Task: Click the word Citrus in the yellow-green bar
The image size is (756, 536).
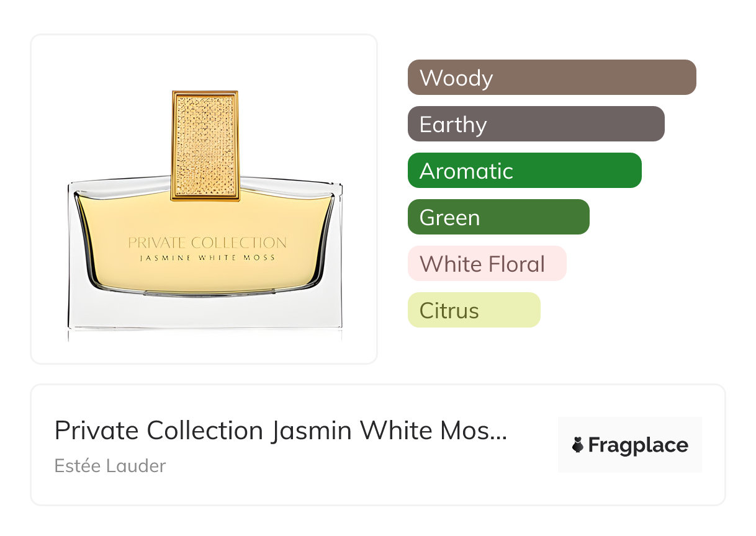Action: (449, 310)
